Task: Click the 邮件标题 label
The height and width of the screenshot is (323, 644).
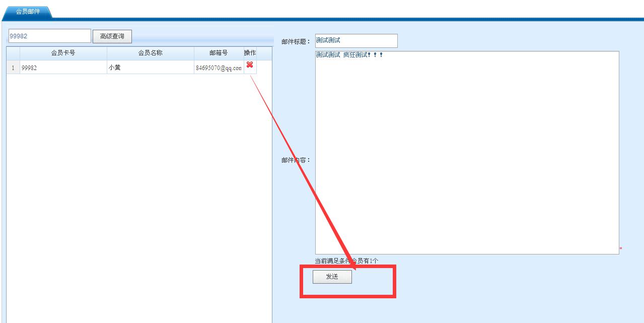Action: [x=296, y=42]
